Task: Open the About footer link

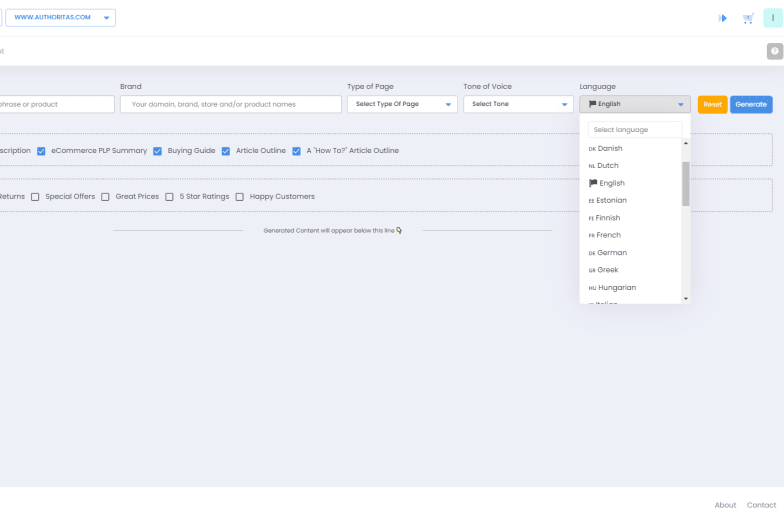Action: click(x=725, y=505)
